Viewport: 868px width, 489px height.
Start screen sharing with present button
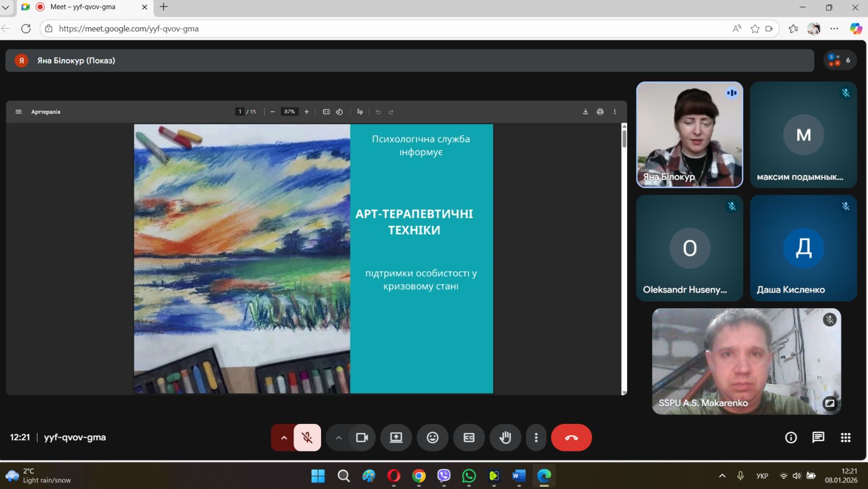(x=396, y=437)
